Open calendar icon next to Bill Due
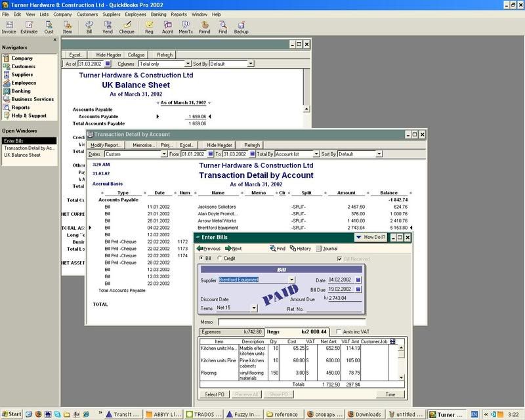 [358, 289]
